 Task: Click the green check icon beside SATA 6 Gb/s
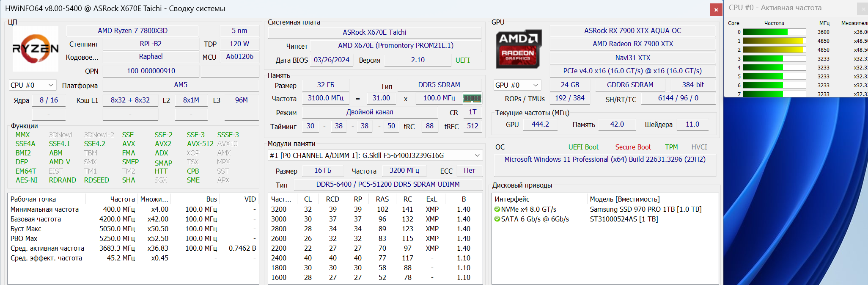497,219
